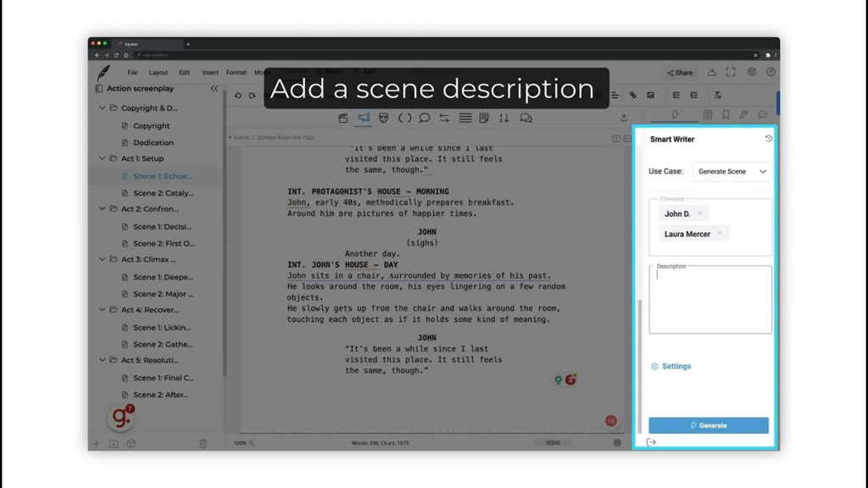Click the insert image icon
The height and width of the screenshot is (488, 868).
point(651,95)
